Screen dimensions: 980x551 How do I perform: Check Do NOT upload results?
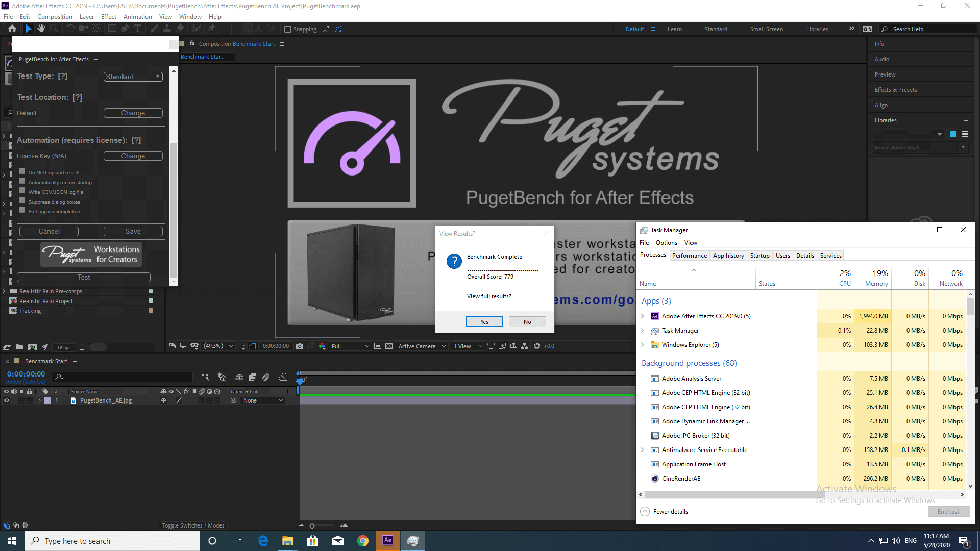22,171
